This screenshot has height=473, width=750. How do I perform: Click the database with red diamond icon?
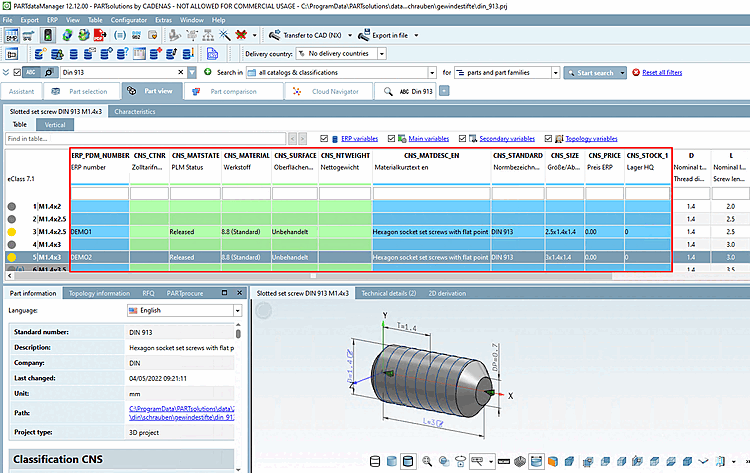(155, 54)
